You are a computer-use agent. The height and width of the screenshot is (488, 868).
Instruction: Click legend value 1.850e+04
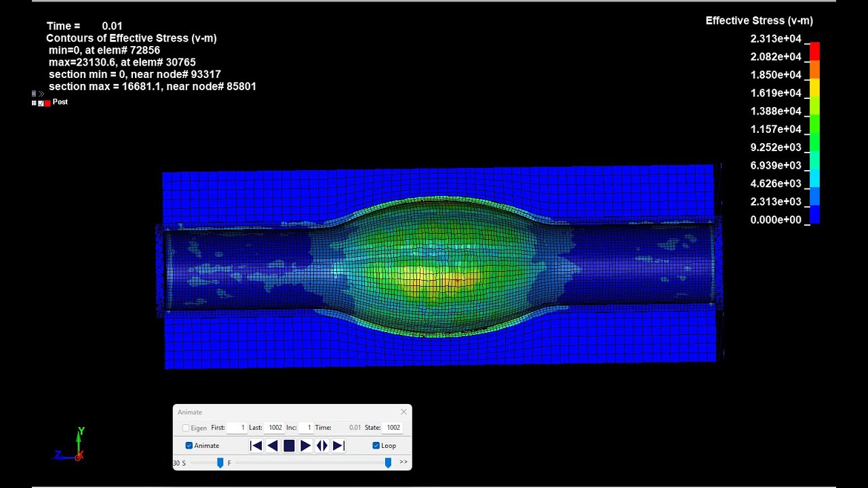[776, 75]
